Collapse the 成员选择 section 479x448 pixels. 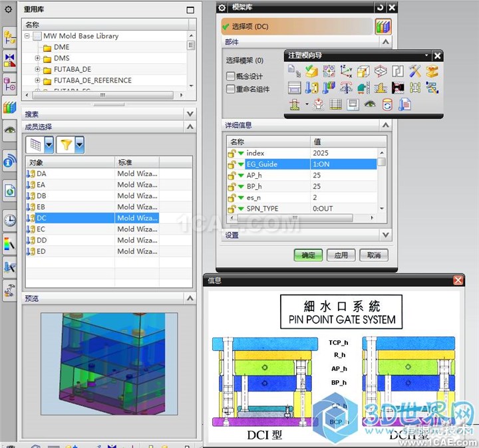(x=190, y=126)
